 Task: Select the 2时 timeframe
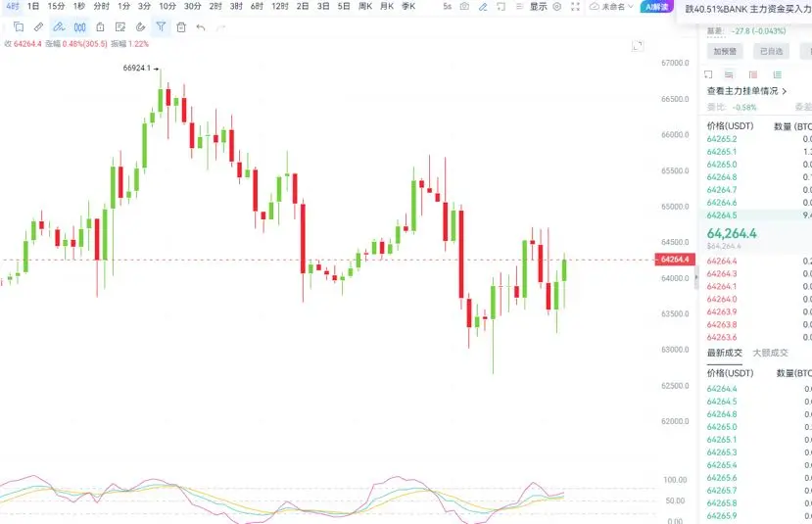[215, 6]
